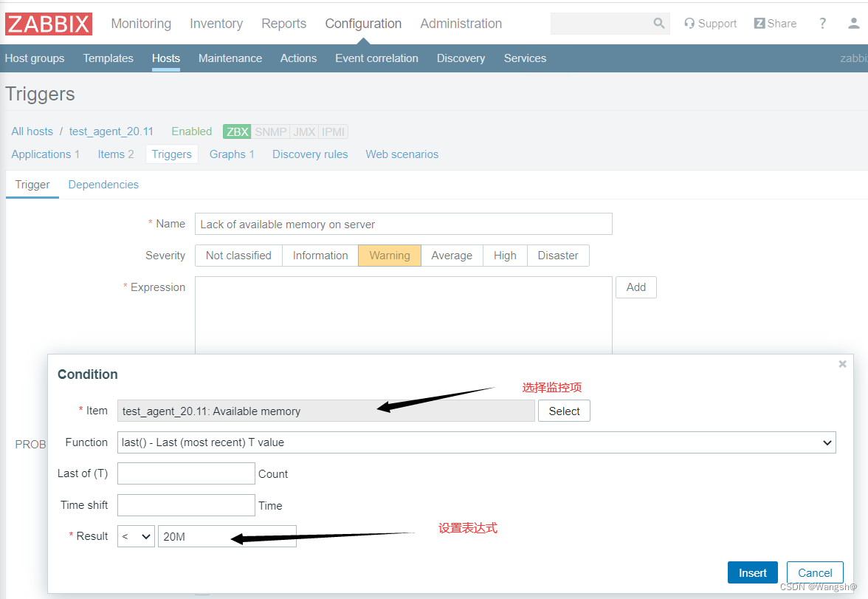Click the Add expression button
The width and height of the screenshot is (868, 599).
(x=636, y=287)
